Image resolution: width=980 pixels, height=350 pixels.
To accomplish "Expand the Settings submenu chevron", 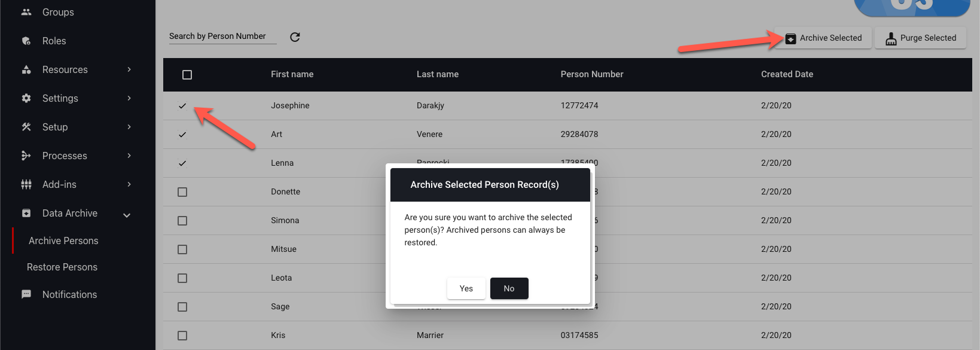I will [129, 98].
